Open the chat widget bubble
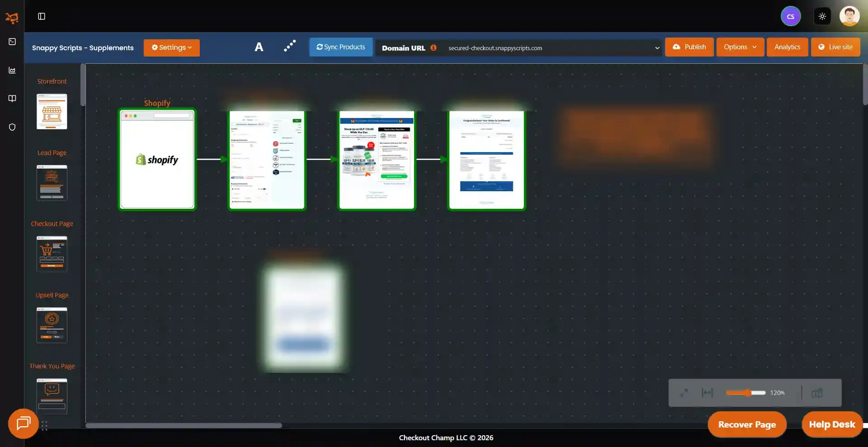Image resolution: width=868 pixels, height=447 pixels. point(24,423)
